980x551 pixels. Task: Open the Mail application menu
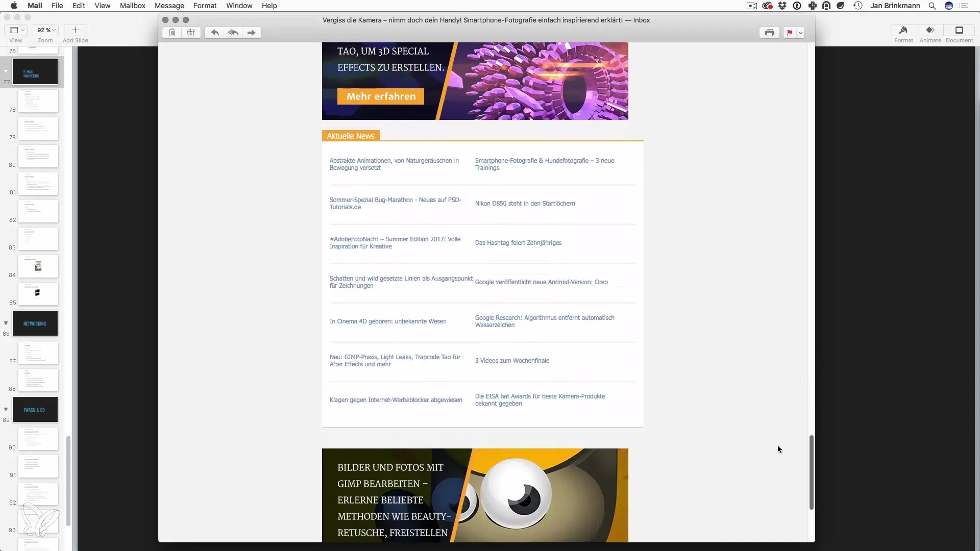[x=35, y=6]
